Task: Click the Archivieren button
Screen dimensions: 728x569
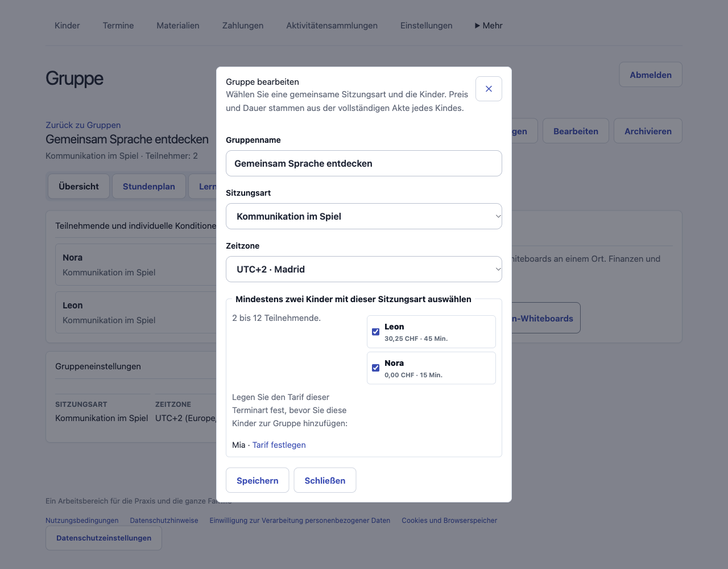Action: (648, 131)
